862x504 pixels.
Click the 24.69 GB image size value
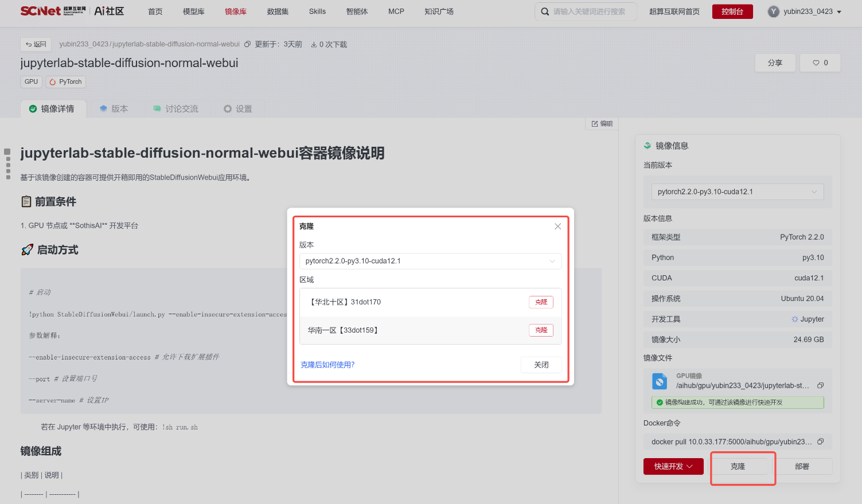[x=809, y=339]
